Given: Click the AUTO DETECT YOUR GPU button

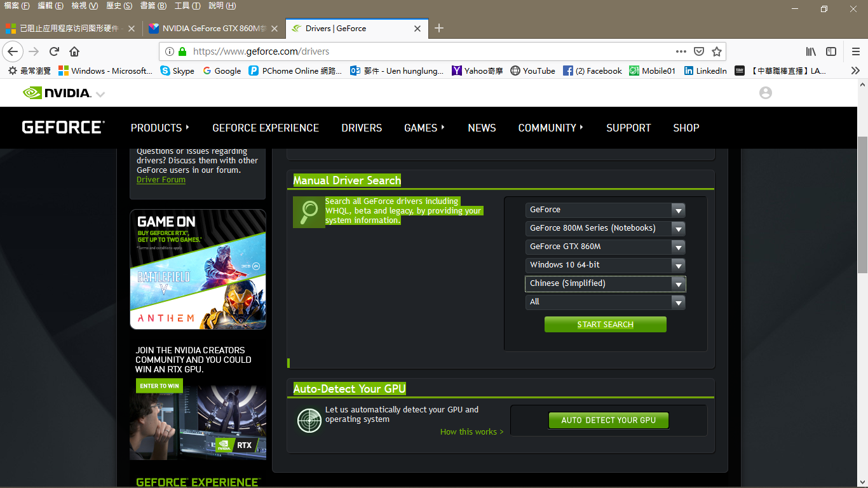Looking at the screenshot, I should coord(609,420).
